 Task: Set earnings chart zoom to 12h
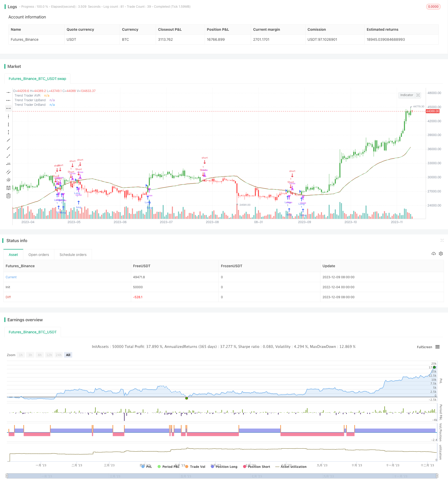pyautogui.click(x=49, y=355)
